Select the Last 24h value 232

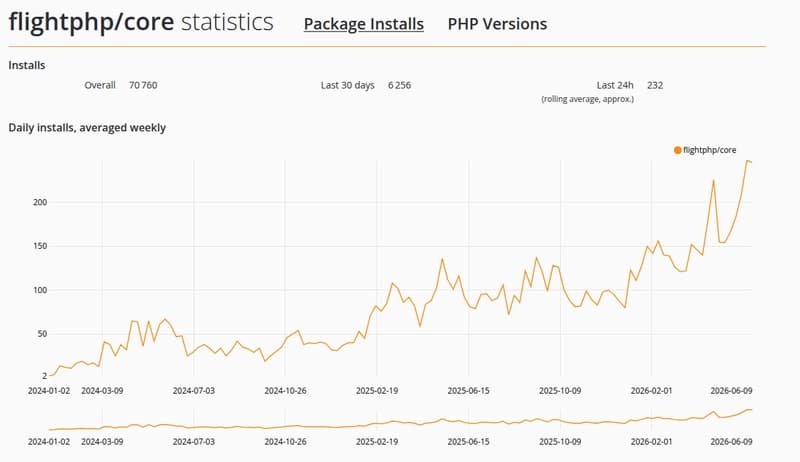click(x=655, y=85)
